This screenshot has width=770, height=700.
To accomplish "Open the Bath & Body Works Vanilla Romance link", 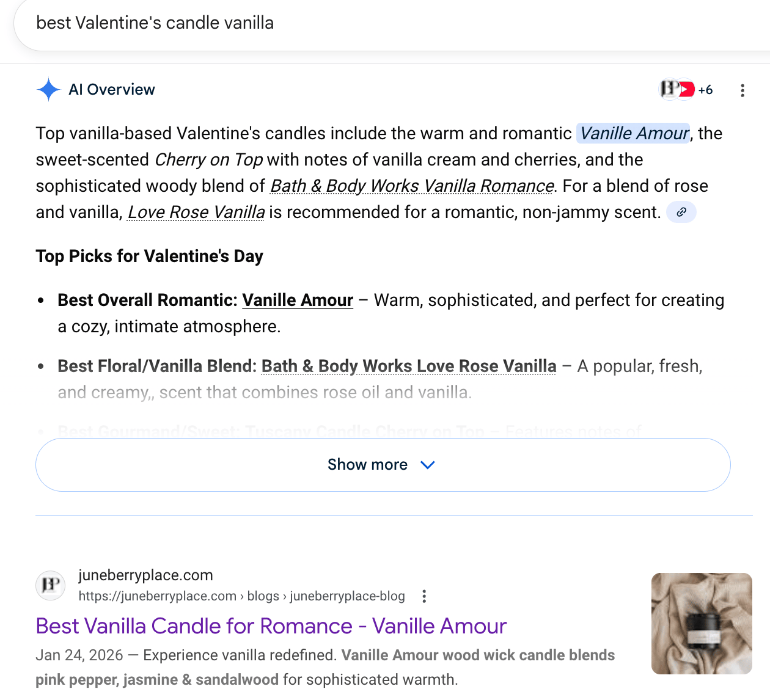I will (x=412, y=186).
